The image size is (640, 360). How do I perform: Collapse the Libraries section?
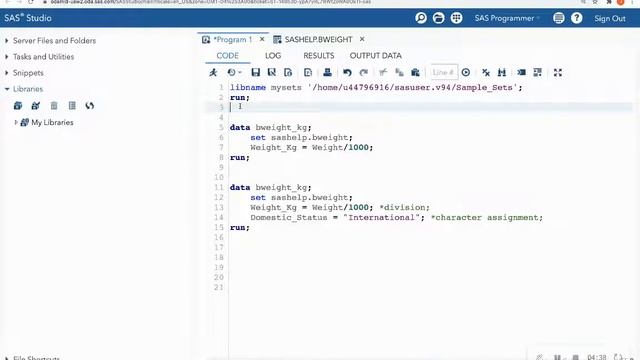[7, 89]
